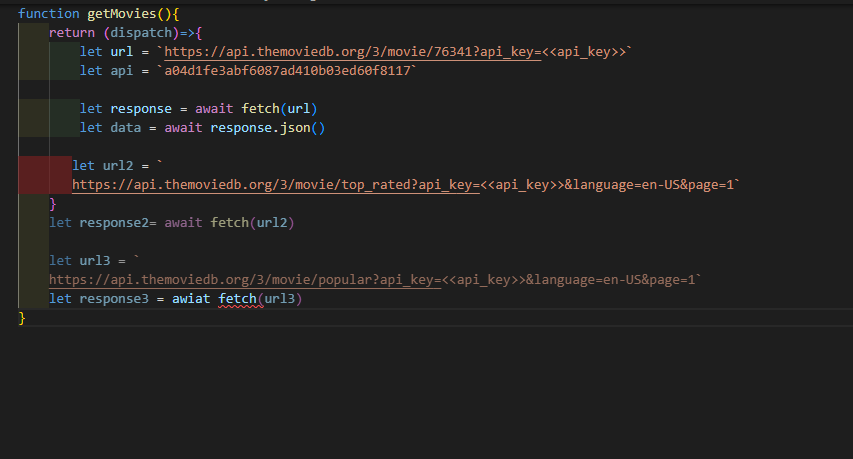
Task: Open the movie/76341 API URL link
Action: coord(353,52)
